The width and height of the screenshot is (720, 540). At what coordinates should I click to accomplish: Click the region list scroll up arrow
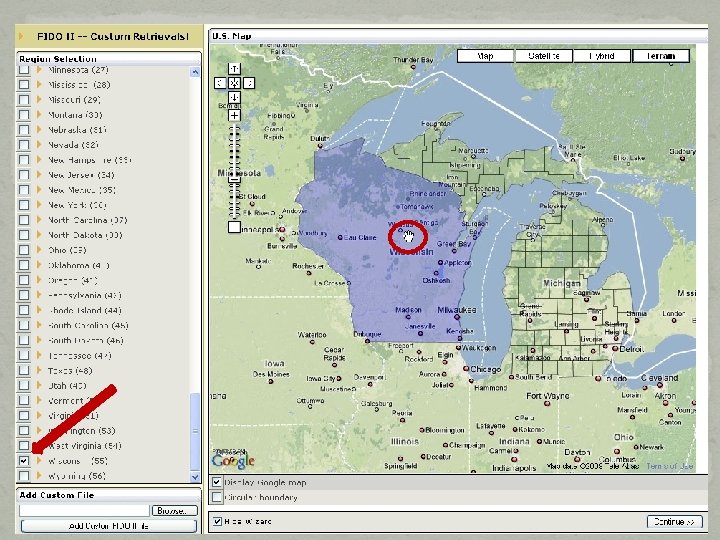(x=195, y=72)
